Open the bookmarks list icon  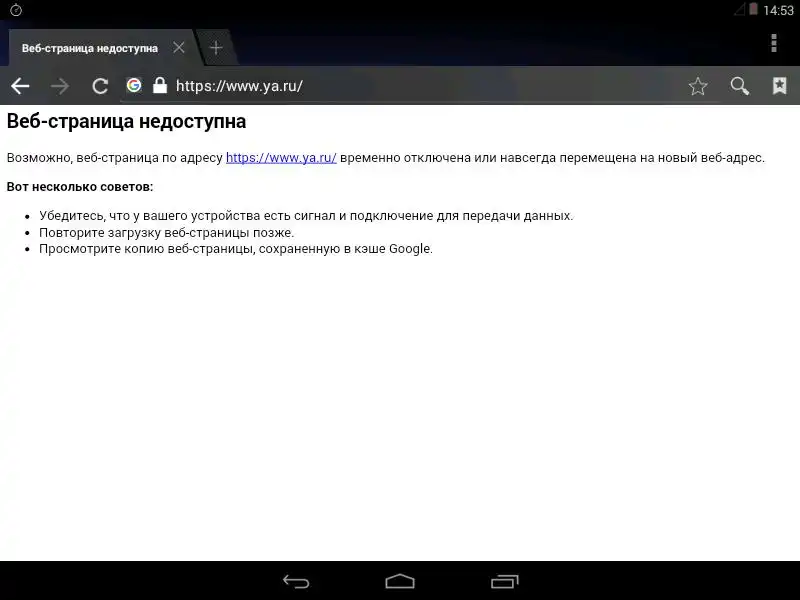point(779,86)
